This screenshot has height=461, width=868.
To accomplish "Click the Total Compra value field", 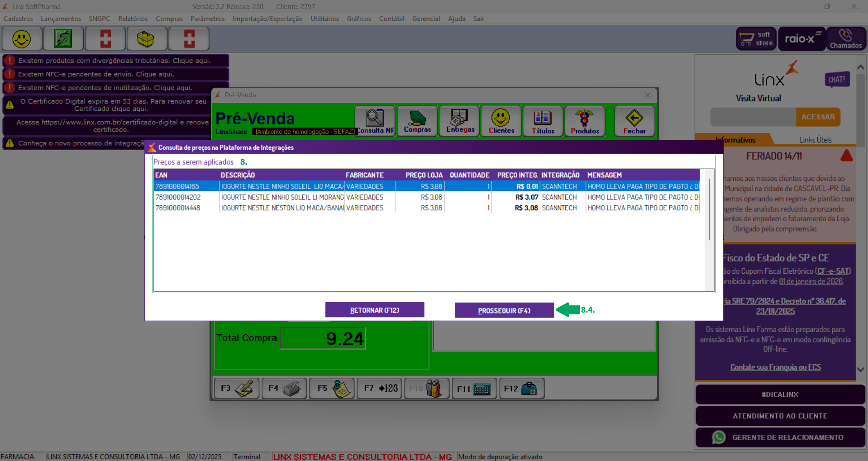I will (323, 338).
